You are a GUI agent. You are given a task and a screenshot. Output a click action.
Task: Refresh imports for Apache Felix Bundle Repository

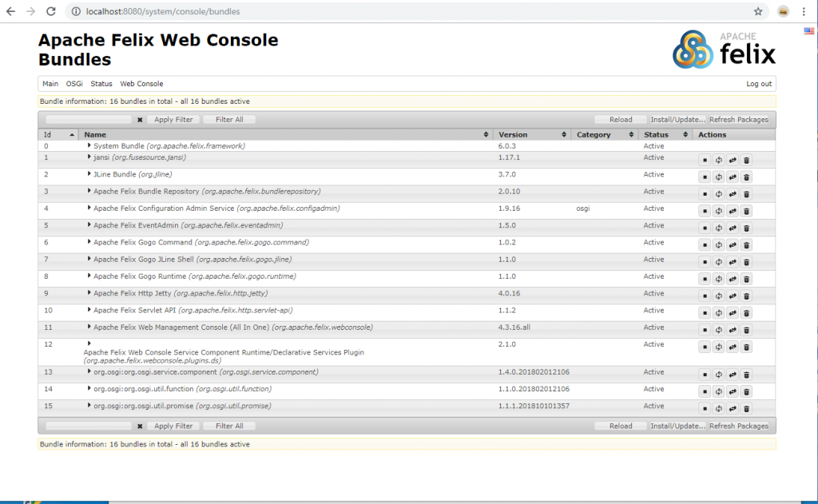(718, 194)
